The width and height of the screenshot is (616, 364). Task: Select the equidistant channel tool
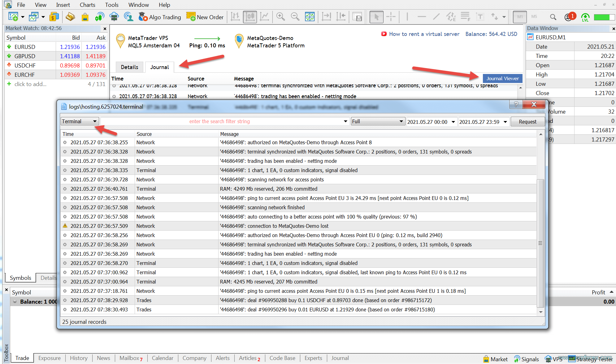(451, 17)
